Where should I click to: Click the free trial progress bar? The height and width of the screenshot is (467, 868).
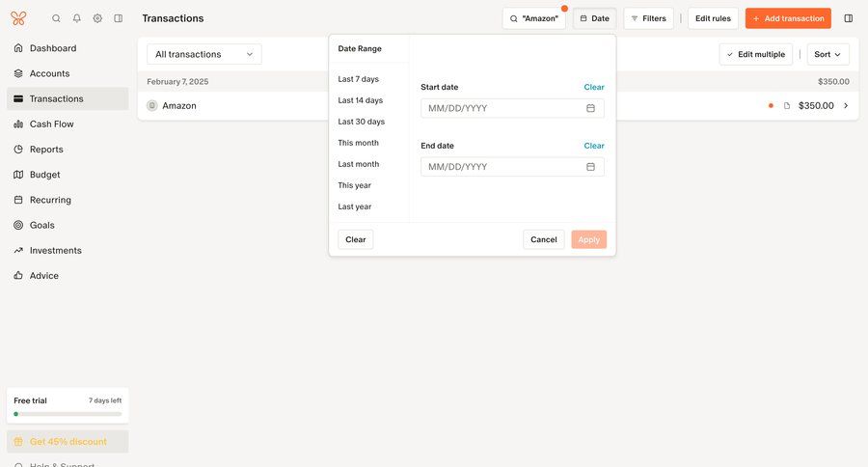click(x=68, y=414)
